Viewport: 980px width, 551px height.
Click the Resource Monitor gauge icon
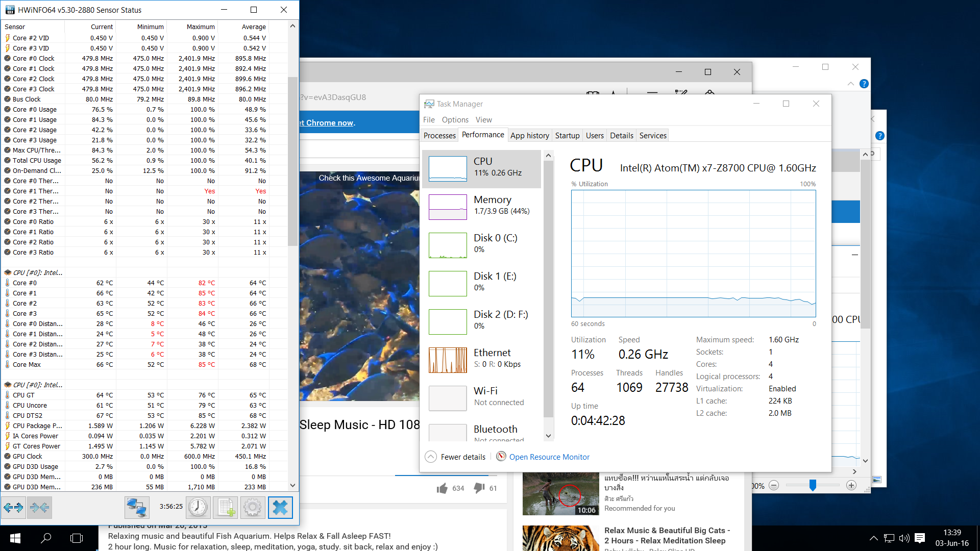coord(501,456)
